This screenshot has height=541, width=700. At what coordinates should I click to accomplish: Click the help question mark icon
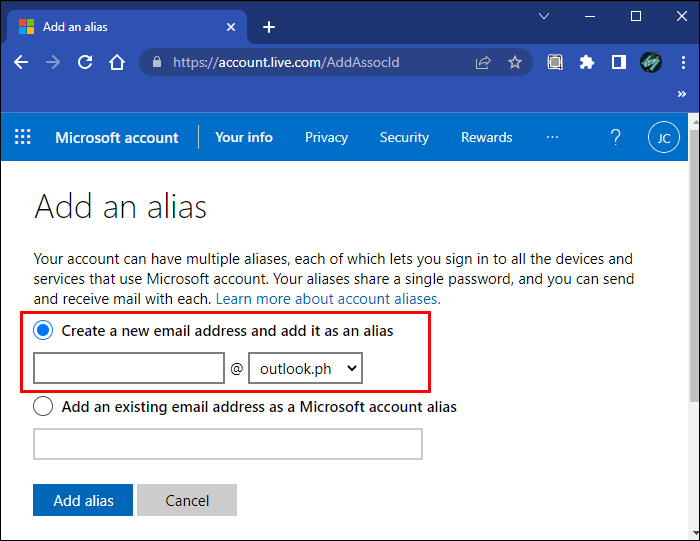pyautogui.click(x=616, y=137)
